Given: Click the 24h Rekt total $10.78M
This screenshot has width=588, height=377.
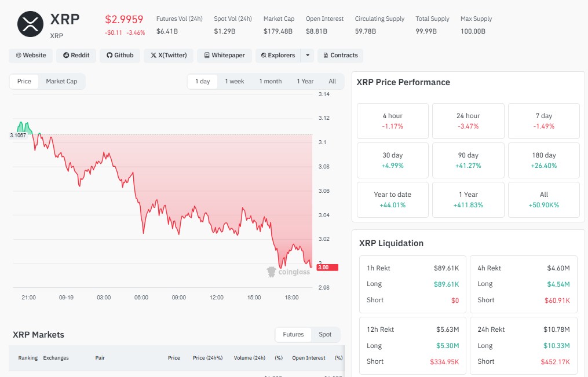Looking at the screenshot, I should click(x=557, y=330).
